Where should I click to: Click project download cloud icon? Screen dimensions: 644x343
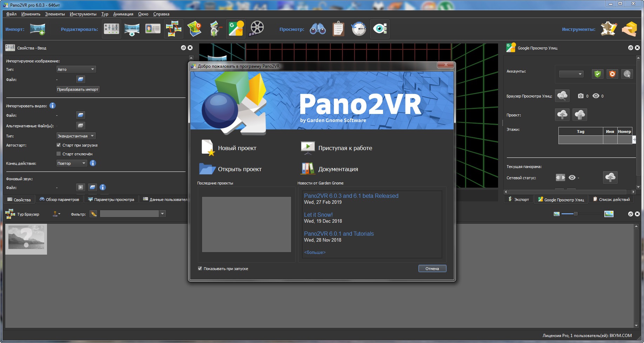[580, 115]
